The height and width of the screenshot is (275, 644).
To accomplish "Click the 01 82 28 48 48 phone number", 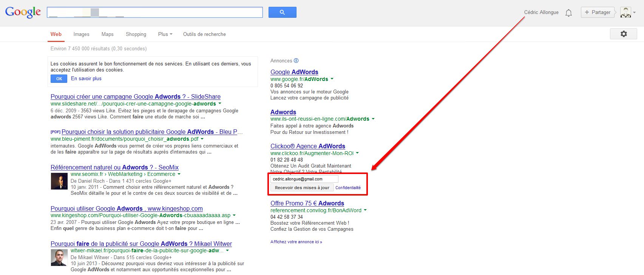I will click(287, 160).
